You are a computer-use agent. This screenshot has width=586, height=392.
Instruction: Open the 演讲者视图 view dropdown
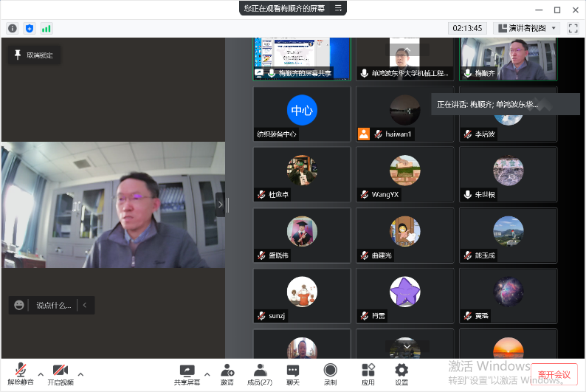click(x=526, y=28)
